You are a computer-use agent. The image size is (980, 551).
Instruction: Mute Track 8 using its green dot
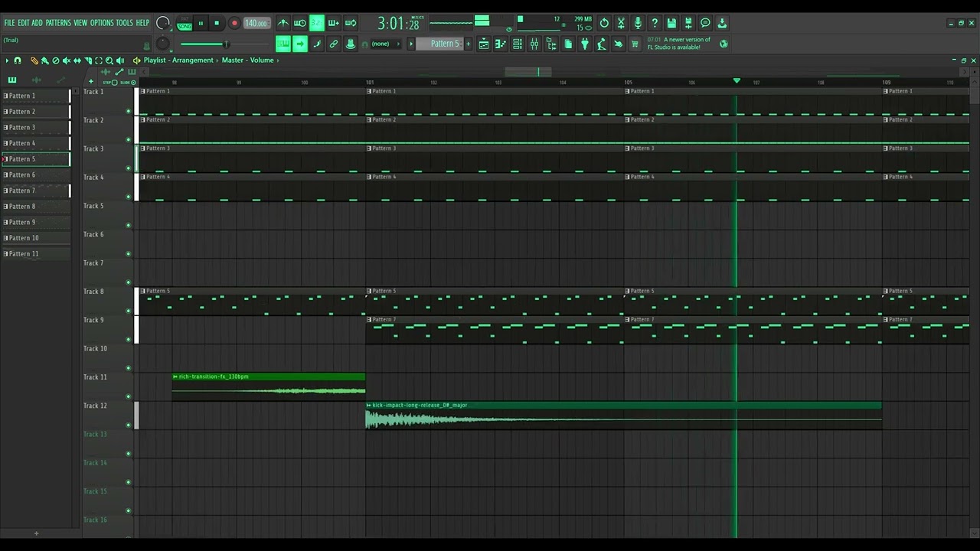pos(129,311)
